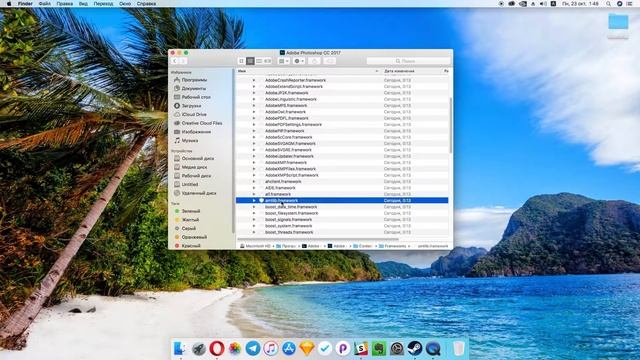Select boost_filesystem.framework row
The width and height of the screenshot is (640, 360).
(x=342, y=213)
